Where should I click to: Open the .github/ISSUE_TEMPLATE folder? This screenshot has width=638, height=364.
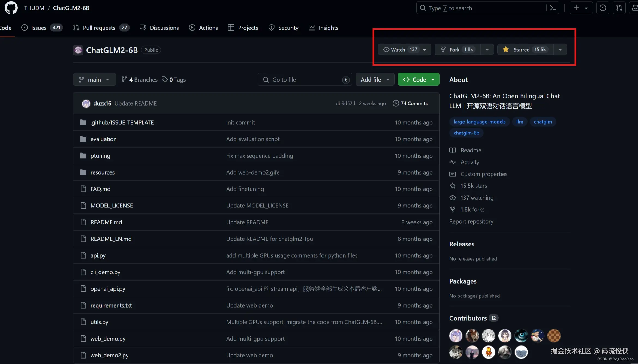pyautogui.click(x=122, y=122)
